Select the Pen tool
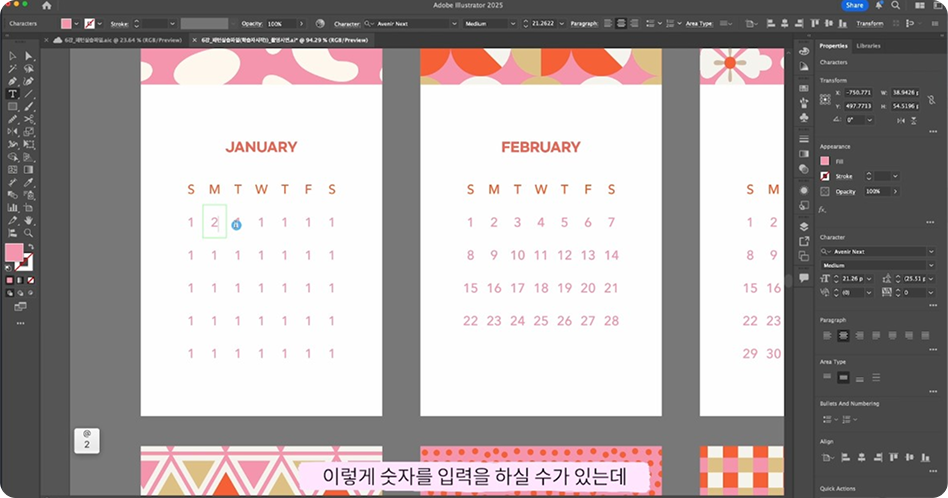Viewport: 948px width, 498px height. [x=12, y=81]
